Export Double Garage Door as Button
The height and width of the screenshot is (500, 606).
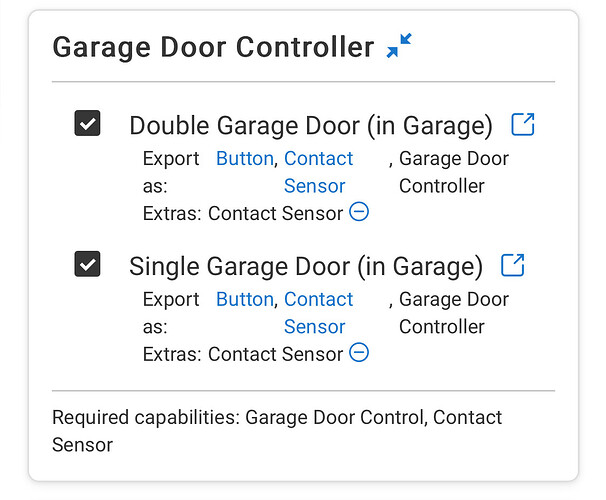point(245,158)
